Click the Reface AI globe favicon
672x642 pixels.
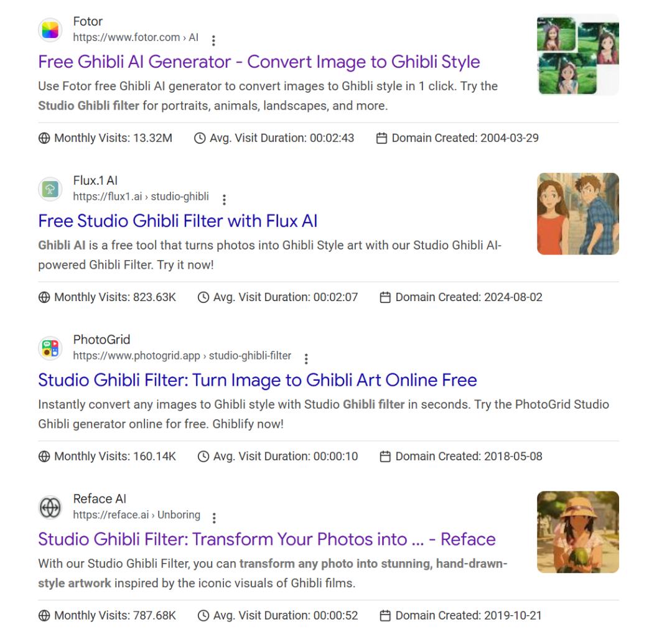[50, 508]
